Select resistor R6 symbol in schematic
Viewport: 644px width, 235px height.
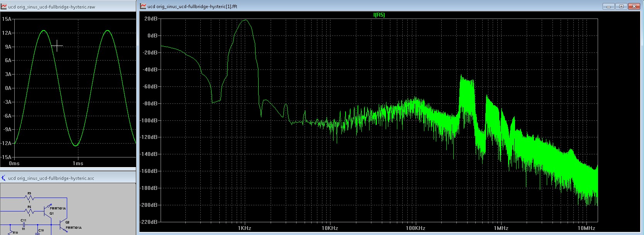[29, 211]
